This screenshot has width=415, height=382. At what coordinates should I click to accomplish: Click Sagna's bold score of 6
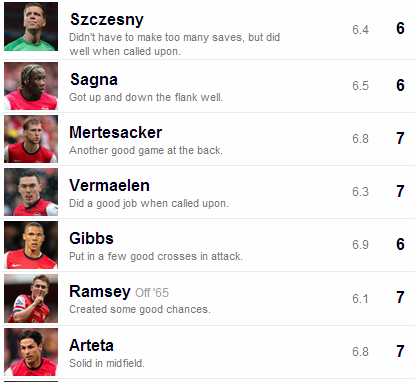pos(400,85)
